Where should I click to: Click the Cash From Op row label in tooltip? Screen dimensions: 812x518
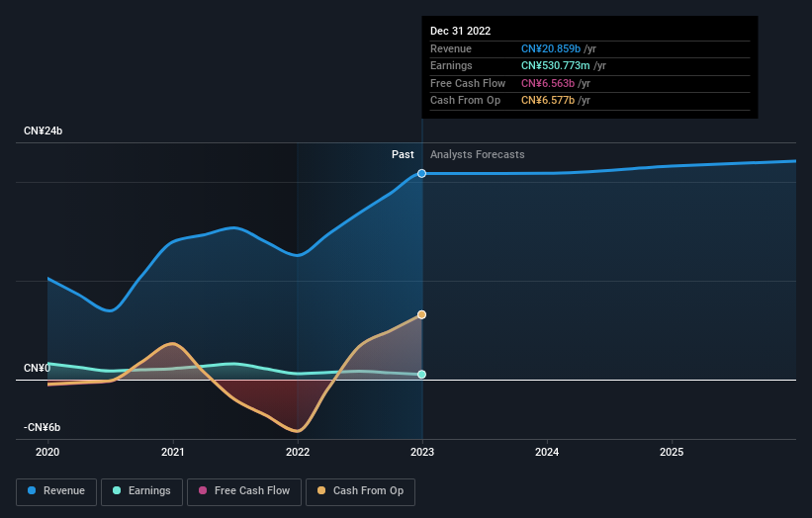(465, 101)
